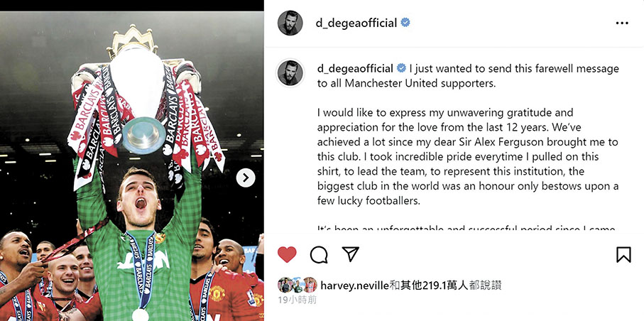Click verified badge beside caption username
Viewport: 644px width, 321px height.
coord(401,68)
